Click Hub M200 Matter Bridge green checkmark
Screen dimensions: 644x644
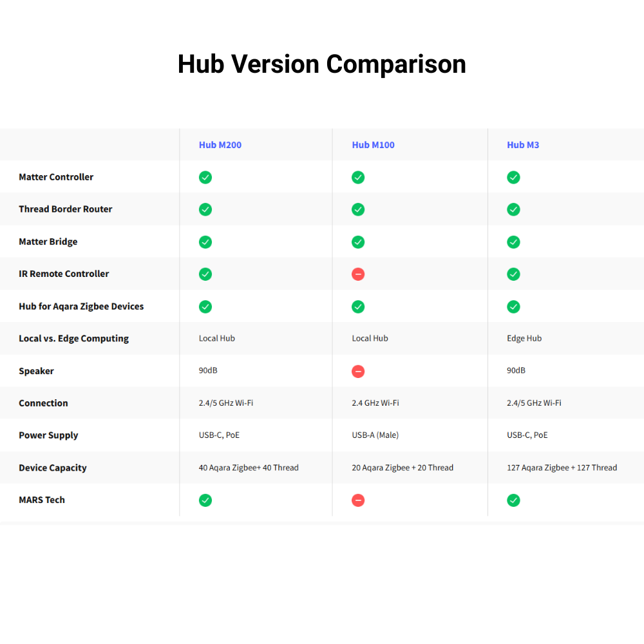tap(205, 242)
